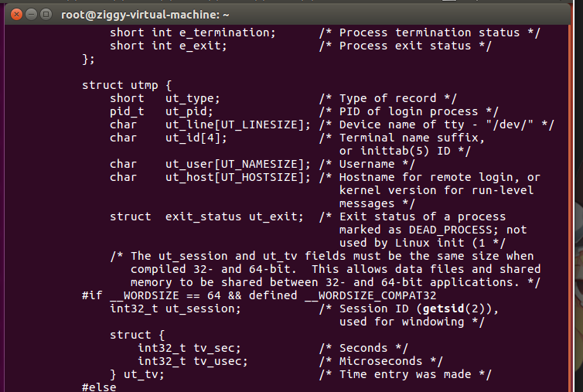Image resolution: width=583 pixels, height=392 pixels.
Task: Click the root@ziggy-virtual-machine title bar text
Action: [x=145, y=15]
